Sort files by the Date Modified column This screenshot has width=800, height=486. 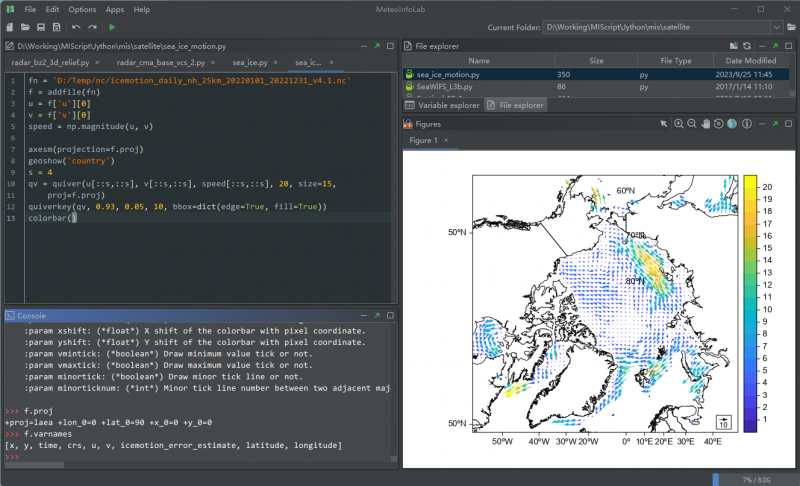(x=750, y=60)
